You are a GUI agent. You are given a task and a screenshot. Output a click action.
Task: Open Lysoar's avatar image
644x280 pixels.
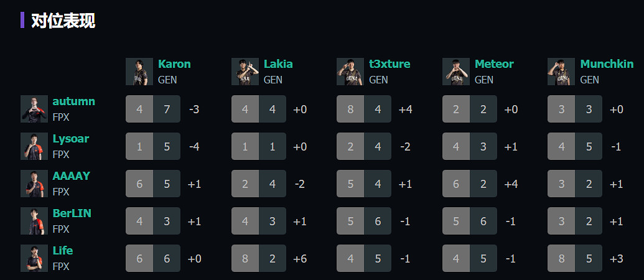[x=34, y=146]
